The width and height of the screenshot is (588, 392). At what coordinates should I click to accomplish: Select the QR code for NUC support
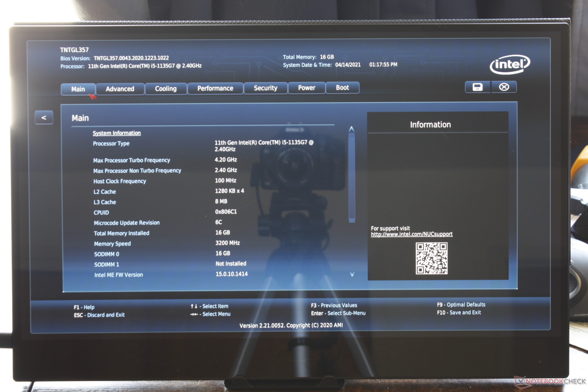click(x=431, y=258)
